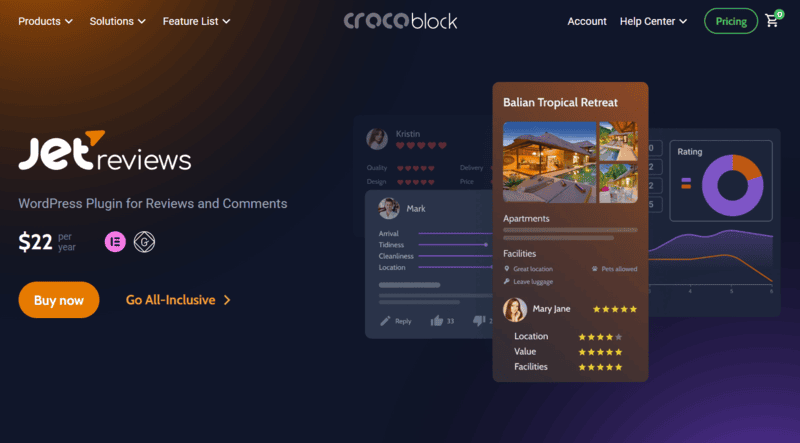The height and width of the screenshot is (443, 800).
Task: Click the Great location pin icon
Action: pyautogui.click(x=507, y=268)
